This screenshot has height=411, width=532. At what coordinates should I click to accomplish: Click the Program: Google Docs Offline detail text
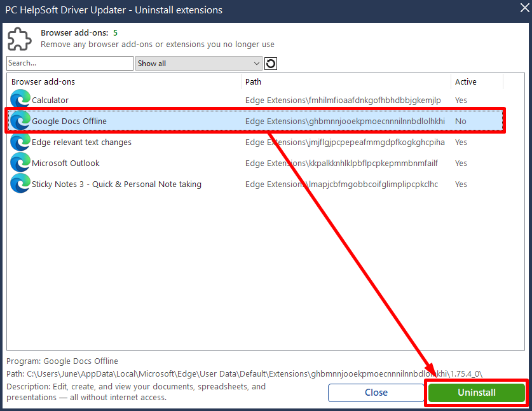[62, 361]
